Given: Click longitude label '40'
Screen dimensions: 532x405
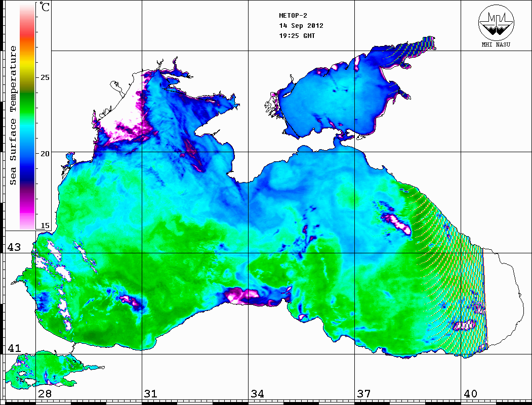Looking at the screenshot, I should [x=470, y=394].
